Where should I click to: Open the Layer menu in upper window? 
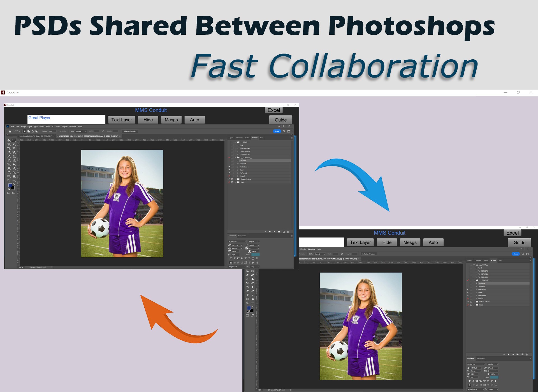point(30,127)
